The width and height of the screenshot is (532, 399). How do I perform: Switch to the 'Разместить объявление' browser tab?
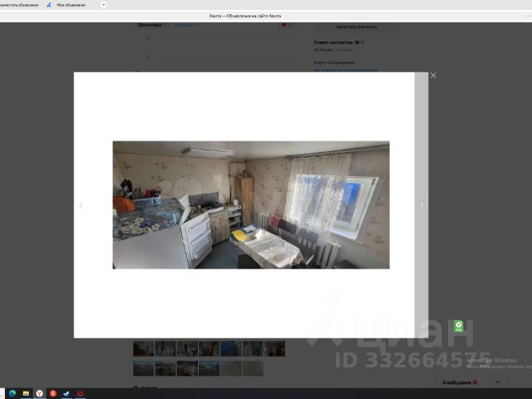tap(19, 5)
